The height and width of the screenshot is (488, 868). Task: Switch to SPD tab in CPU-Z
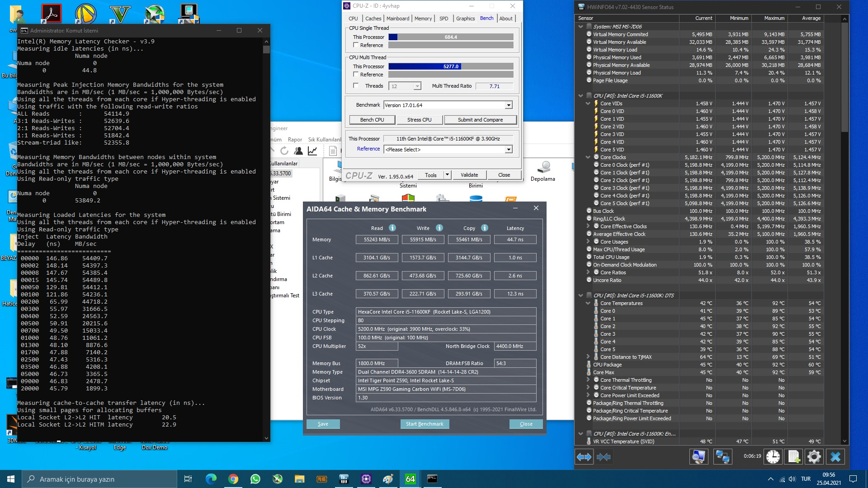(x=444, y=19)
